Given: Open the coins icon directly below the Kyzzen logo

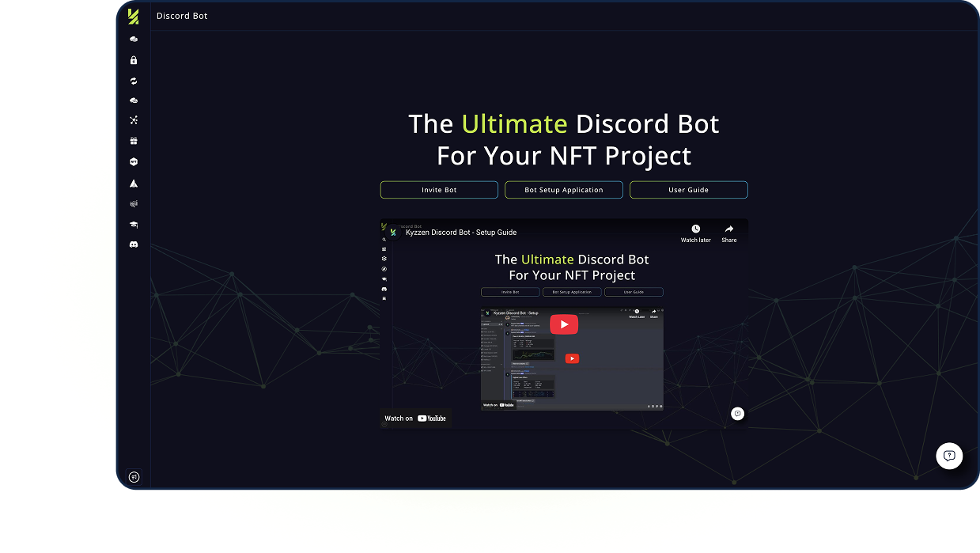Looking at the screenshot, I should (134, 40).
